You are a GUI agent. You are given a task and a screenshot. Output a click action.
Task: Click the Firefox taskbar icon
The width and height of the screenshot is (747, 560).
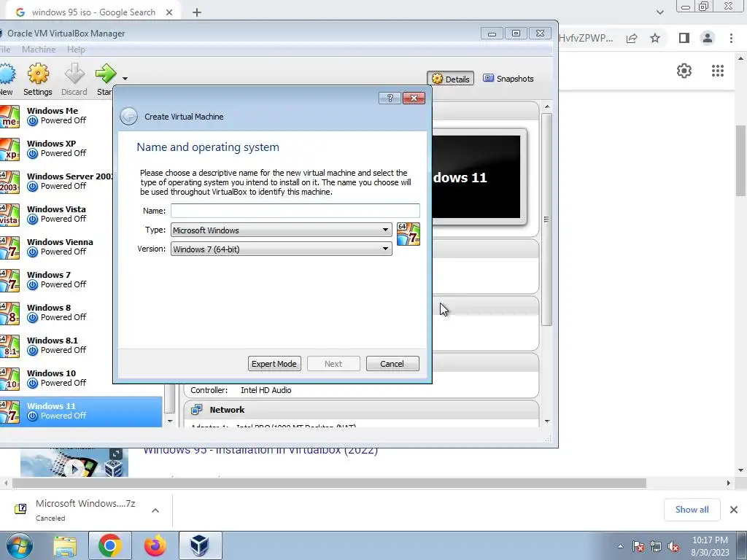point(155,545)
